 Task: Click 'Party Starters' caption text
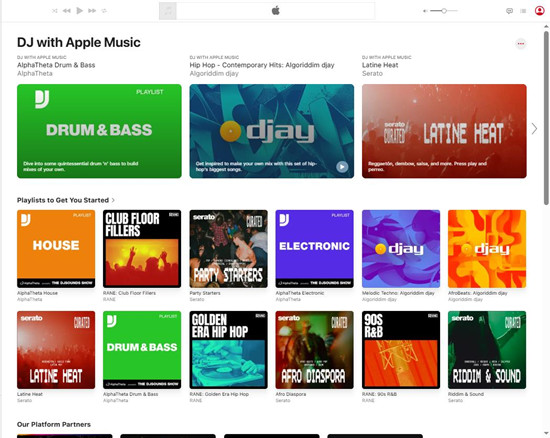[x=205, y=293]
